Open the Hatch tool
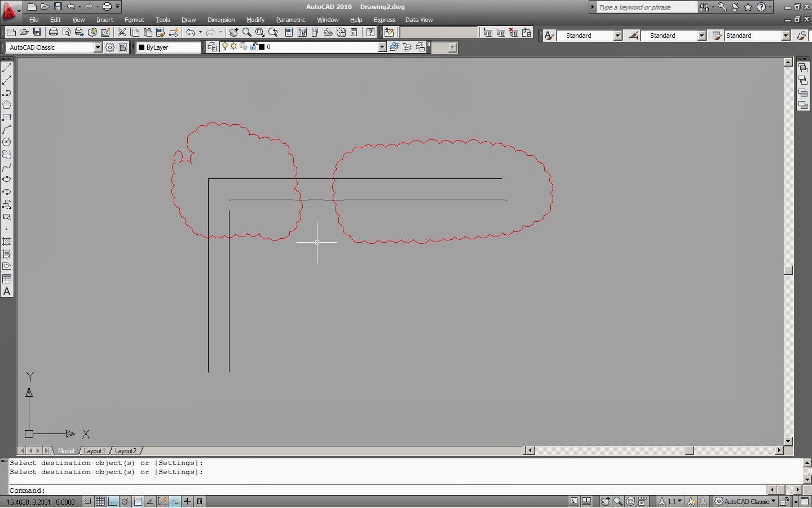The image size is (812, 508). pos(7,242)
